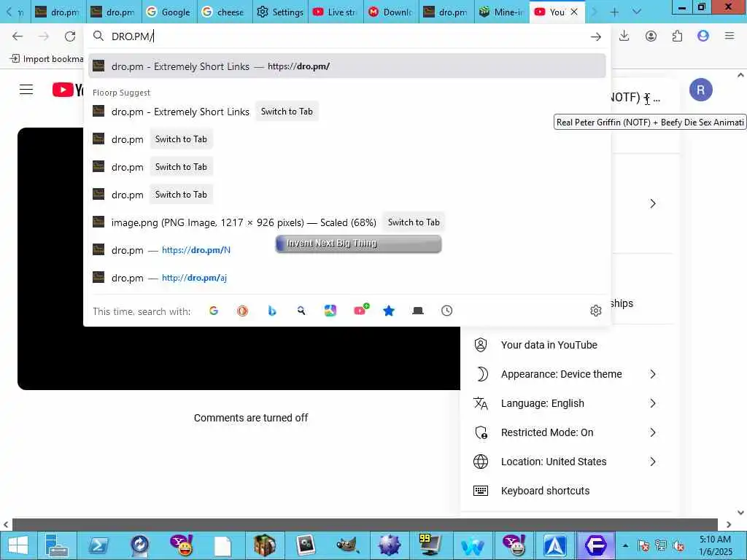Screen dimensions: 747x560
Task: Reload the current page
Action: (70, 36)
